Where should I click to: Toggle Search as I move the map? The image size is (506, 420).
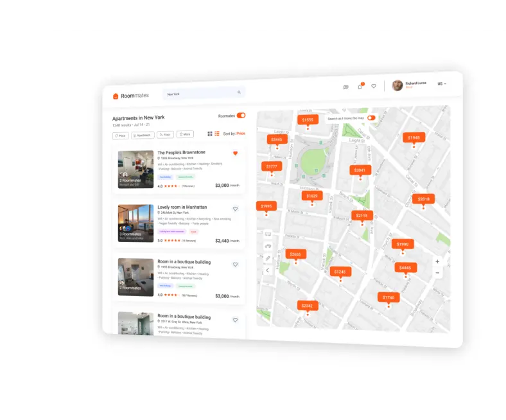(x=371, y=118)
